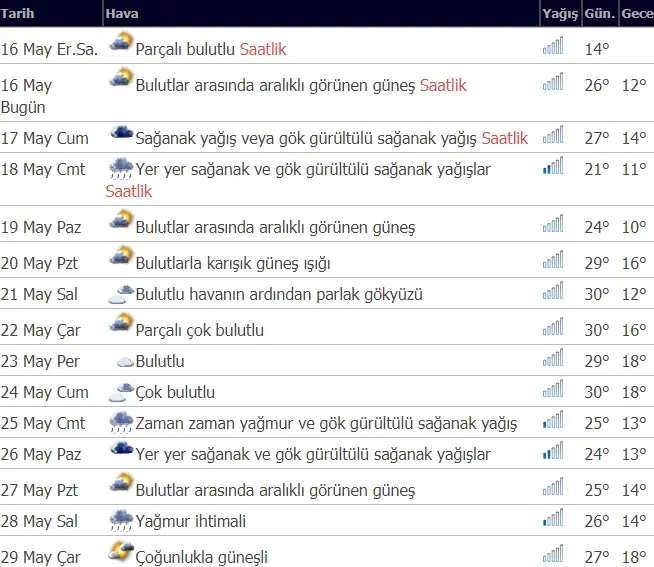Select the '19 May Paz' date cell
The height and width of the screenshot is (567, 654).
pyautogui.click(x=41, y=227)
